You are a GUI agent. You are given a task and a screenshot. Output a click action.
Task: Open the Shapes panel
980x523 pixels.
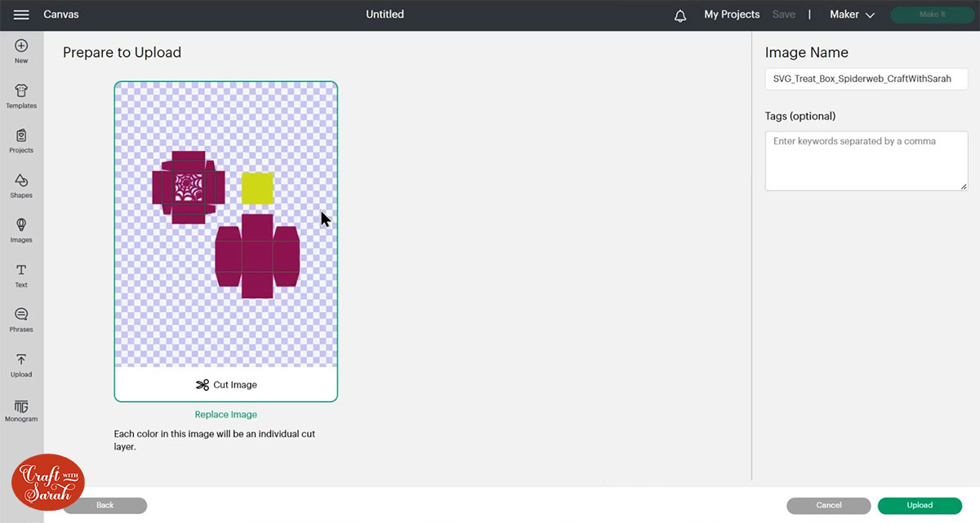tap(21, 186)
